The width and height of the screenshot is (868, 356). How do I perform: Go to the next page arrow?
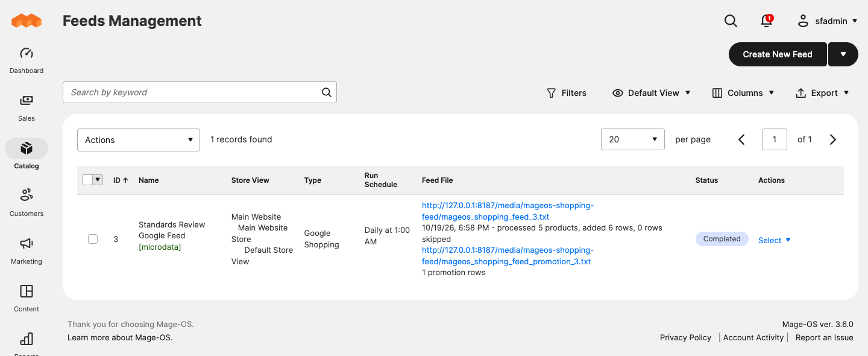(833, 139)
